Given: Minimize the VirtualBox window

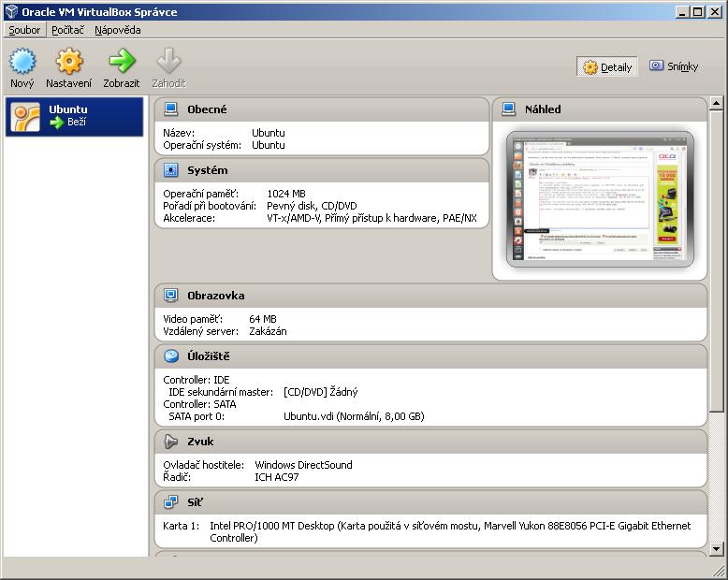Looking at the screenshot, I should [x=682, y=11].
